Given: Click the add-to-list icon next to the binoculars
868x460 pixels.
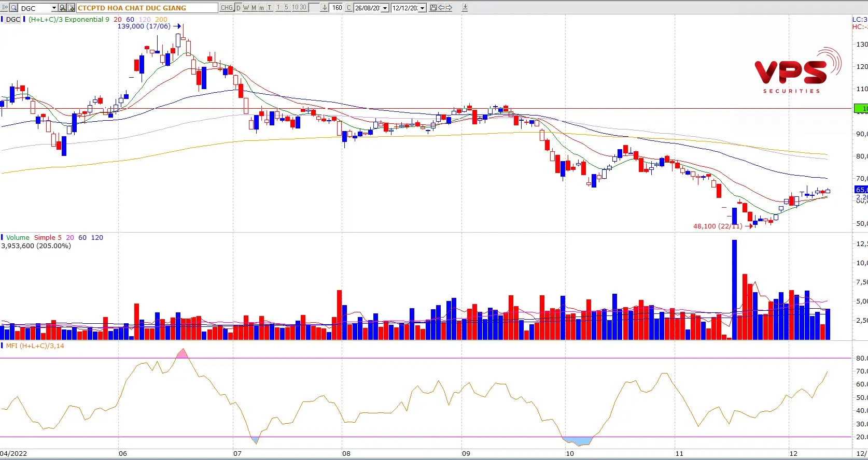Looking at the screenshot, I should [x=72, y=8].
